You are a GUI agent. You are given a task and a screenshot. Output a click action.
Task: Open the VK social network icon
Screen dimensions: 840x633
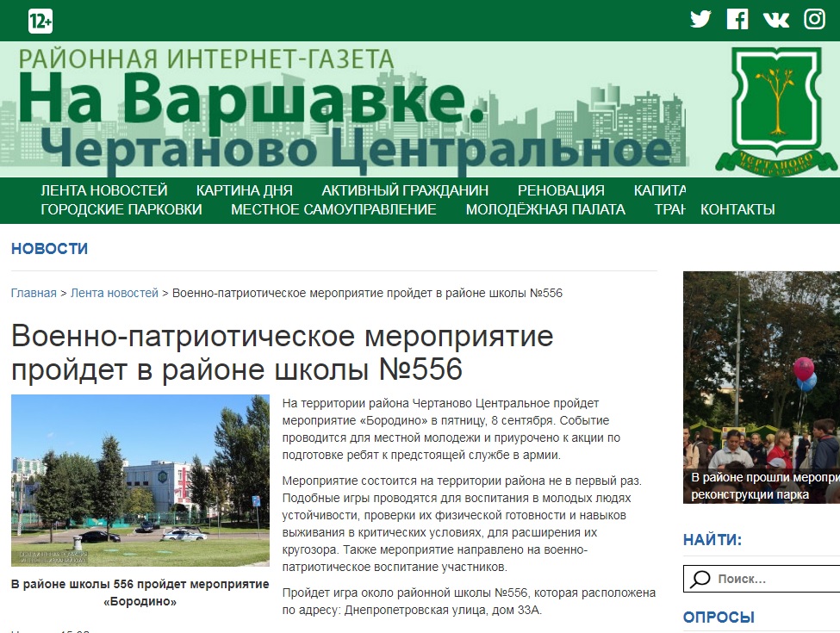point(775,19)
